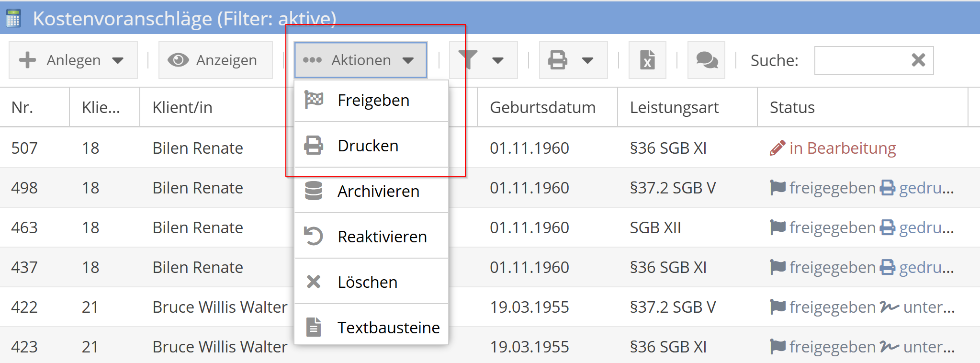Click '19.03.1955' in row 423
Image resolution: width=980 pixels, height=363 pixels.
(x=529, y=347)
